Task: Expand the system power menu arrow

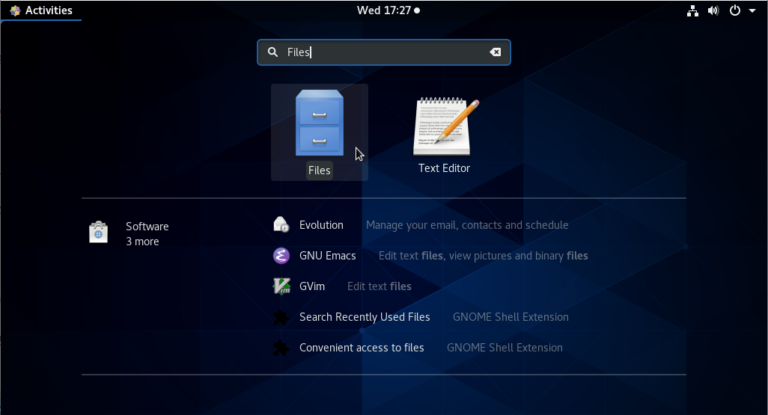Action: click(x=752, y=10)
